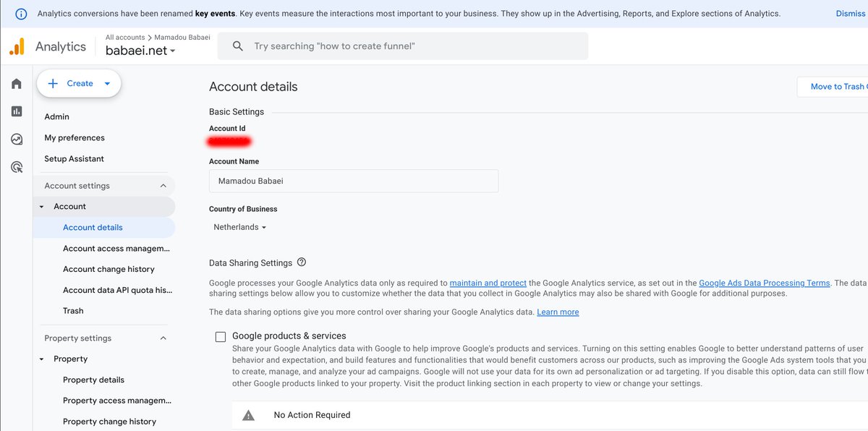Dismiss the key events banner
This screenshot has height=431, width=868.
(x=850, y=14)
